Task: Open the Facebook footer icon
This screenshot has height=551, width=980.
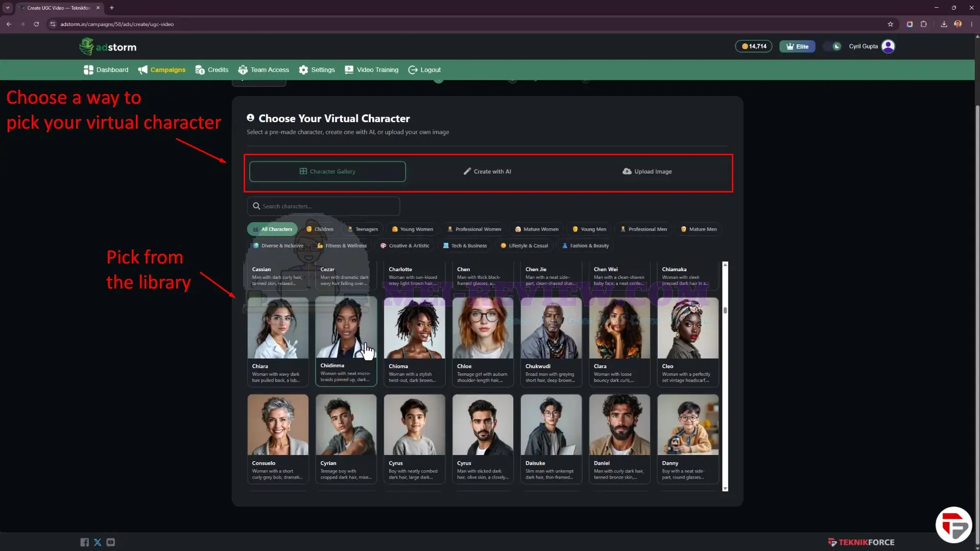Action: tap(84, 542)
